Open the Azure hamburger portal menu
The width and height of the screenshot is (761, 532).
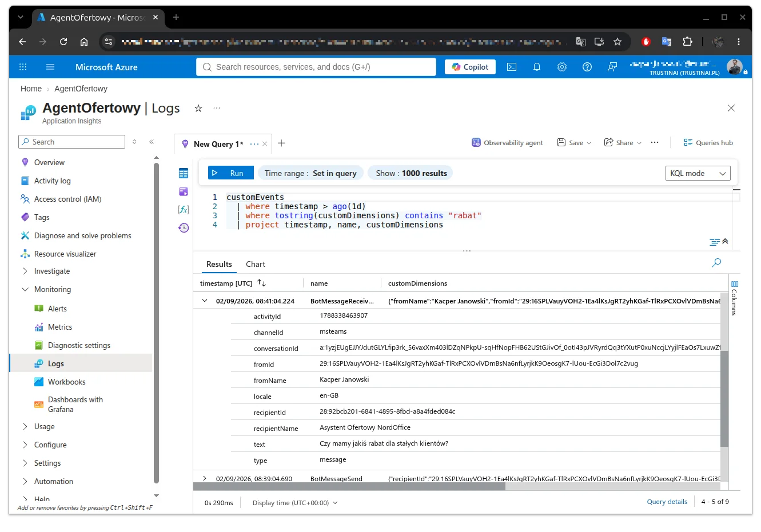click(50, 67)
